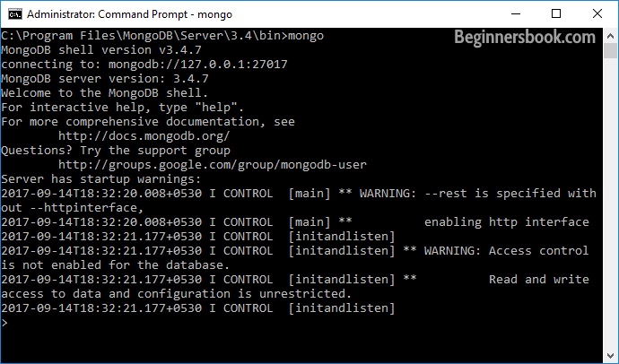Click the scrollbar down arrow
This screenshot has width=619, height=364.
(x=610, y=356)
